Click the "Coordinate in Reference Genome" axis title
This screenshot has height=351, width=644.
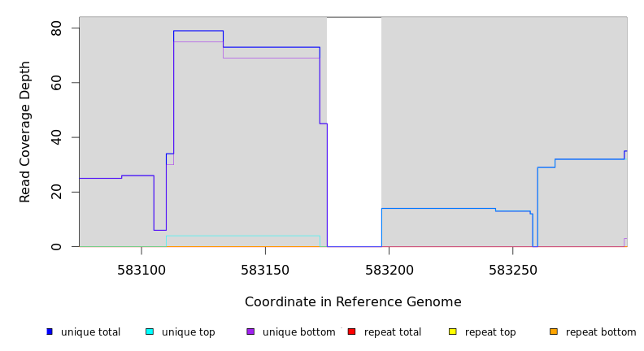(353, 302)
